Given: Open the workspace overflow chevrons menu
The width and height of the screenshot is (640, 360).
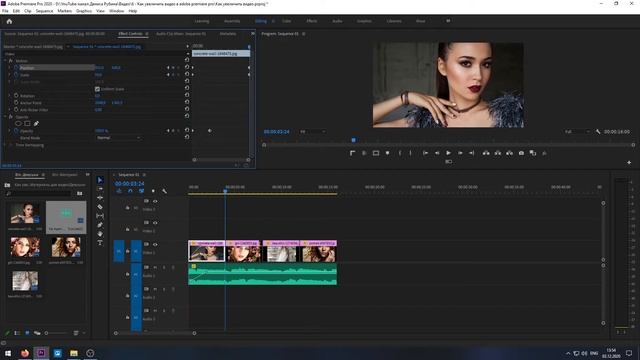Looking at the screenshot, I should tap(448, 21).
